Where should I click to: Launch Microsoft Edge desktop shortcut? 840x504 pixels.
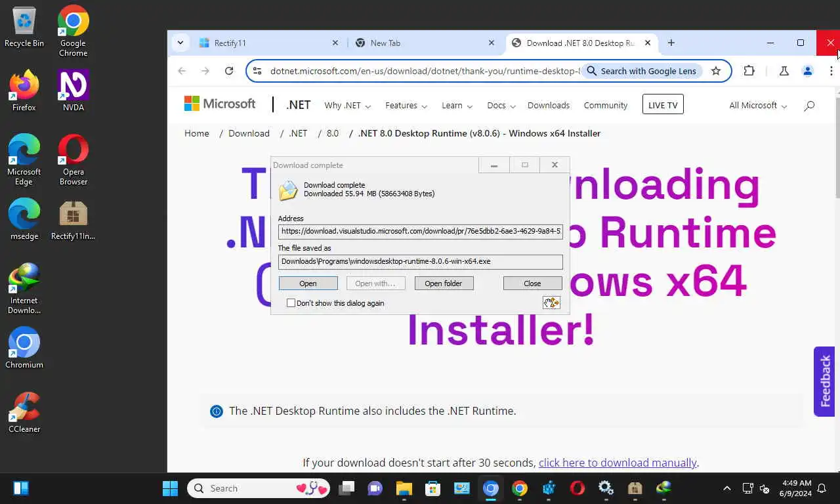coord(24,159)
